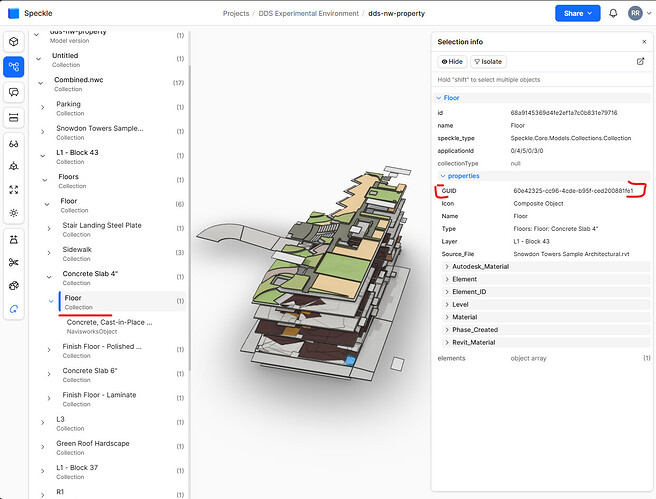
Task: Collapse Concrete Slab 4" chevron
Action: click(x=49, y=277)
